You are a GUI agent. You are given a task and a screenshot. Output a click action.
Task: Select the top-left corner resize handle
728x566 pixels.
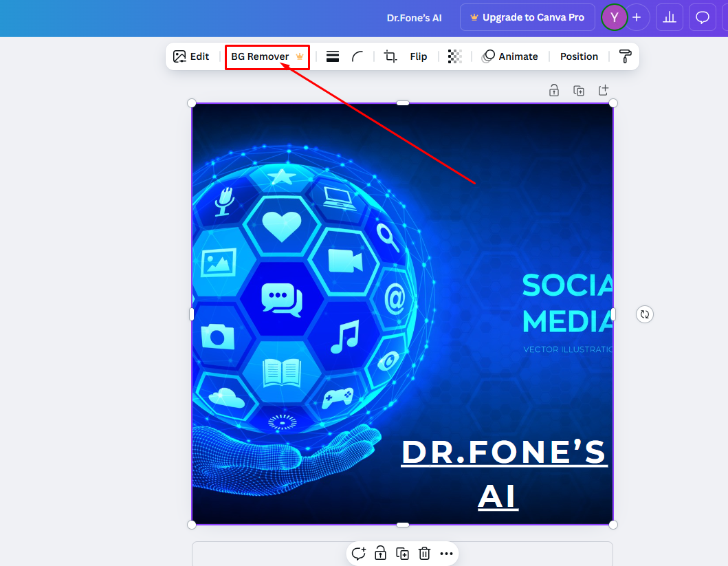click(x=191, y=103)
